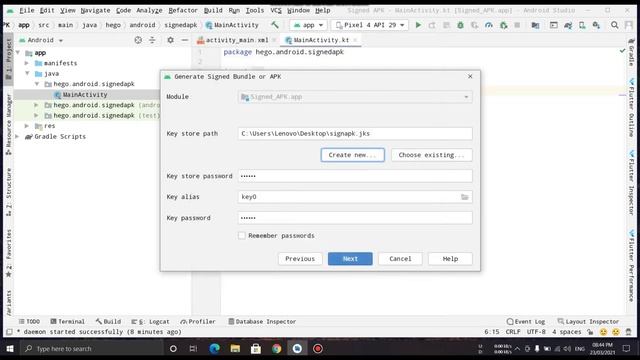Click the Choose existing... button
This screenshot has width=640, height=360.
pyautogui.click(x=432, y=155)
